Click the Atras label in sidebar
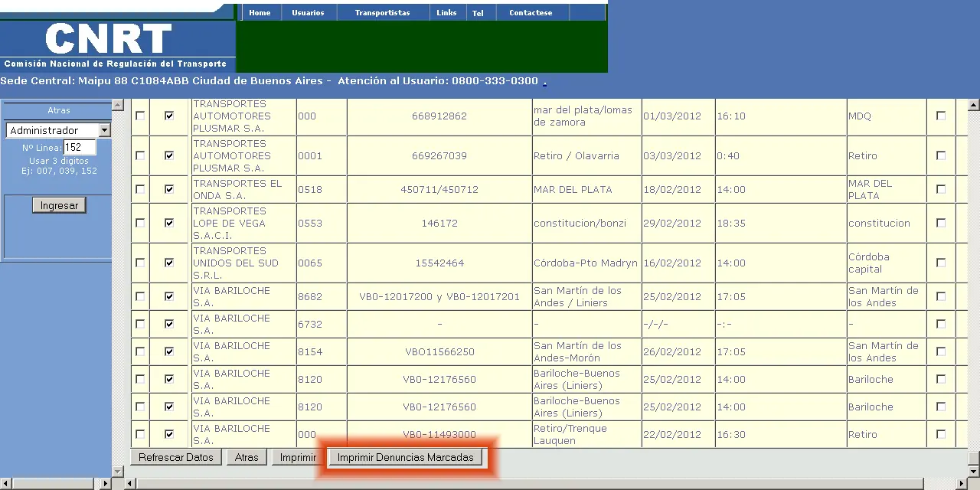Image resolution: width=980 pixels, height=490 pixels. pos(59,110)
